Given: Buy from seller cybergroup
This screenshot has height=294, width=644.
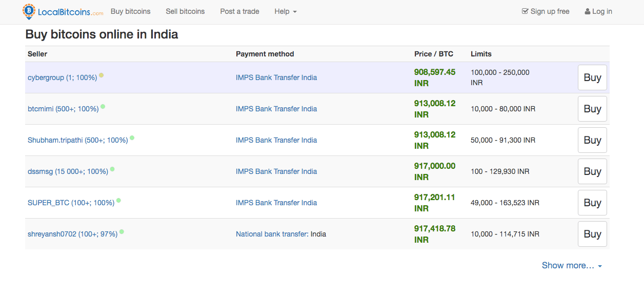Looking at the screenshot, I should point(592,77).
